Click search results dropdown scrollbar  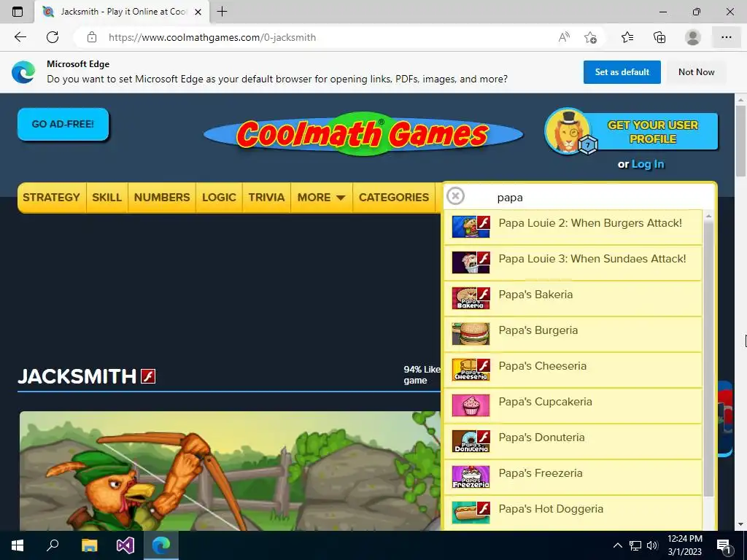(708, 357)
